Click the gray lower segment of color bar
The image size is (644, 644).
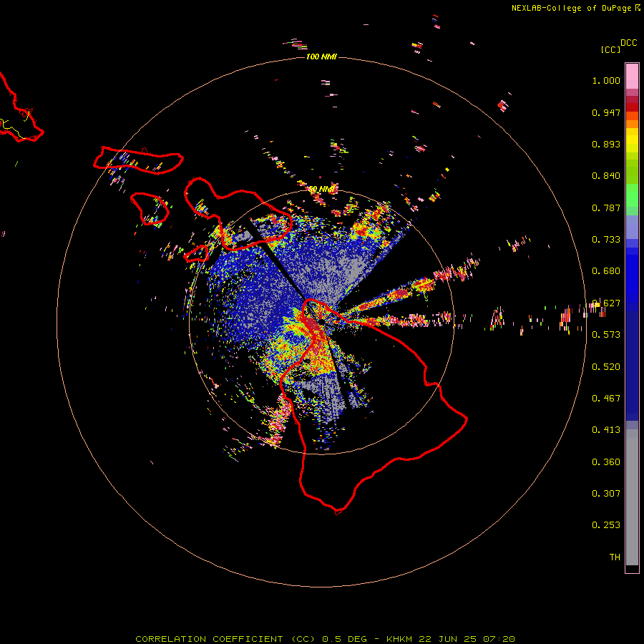(x=632, y=497)
